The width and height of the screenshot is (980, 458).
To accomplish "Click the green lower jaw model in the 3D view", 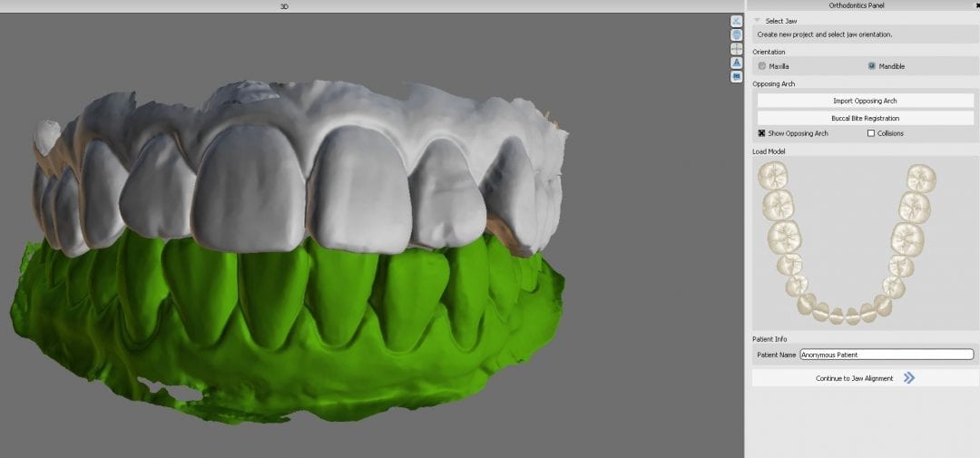I will click(x=288, y=331).
